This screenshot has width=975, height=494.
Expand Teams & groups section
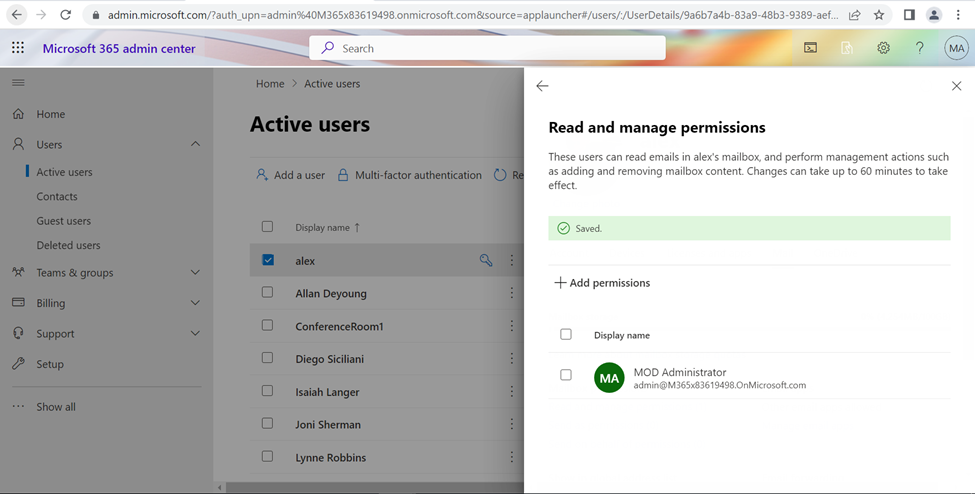click(195, 272)
